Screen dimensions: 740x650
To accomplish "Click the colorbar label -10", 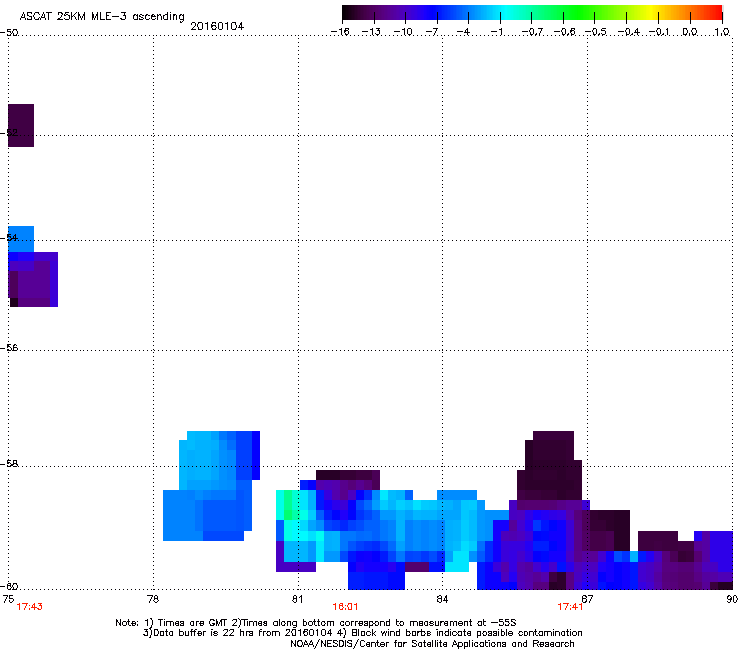I will tap(403, 32).
